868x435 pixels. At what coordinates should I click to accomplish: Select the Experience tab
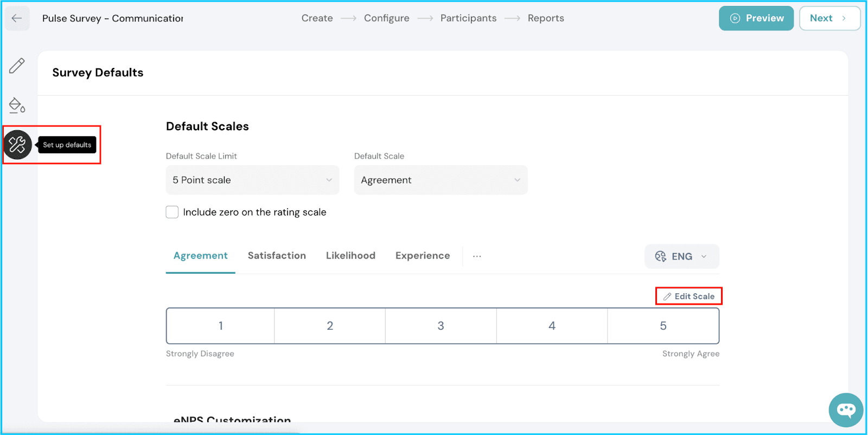423,256
